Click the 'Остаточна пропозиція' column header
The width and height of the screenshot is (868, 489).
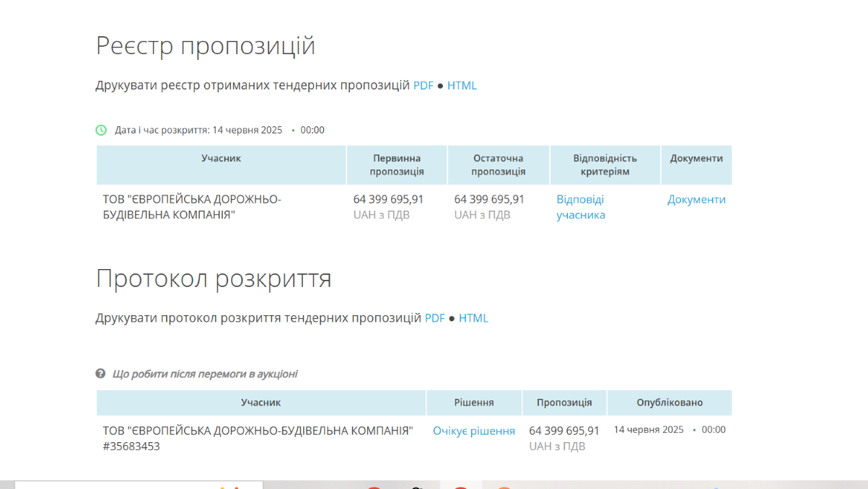coord(499,165)
